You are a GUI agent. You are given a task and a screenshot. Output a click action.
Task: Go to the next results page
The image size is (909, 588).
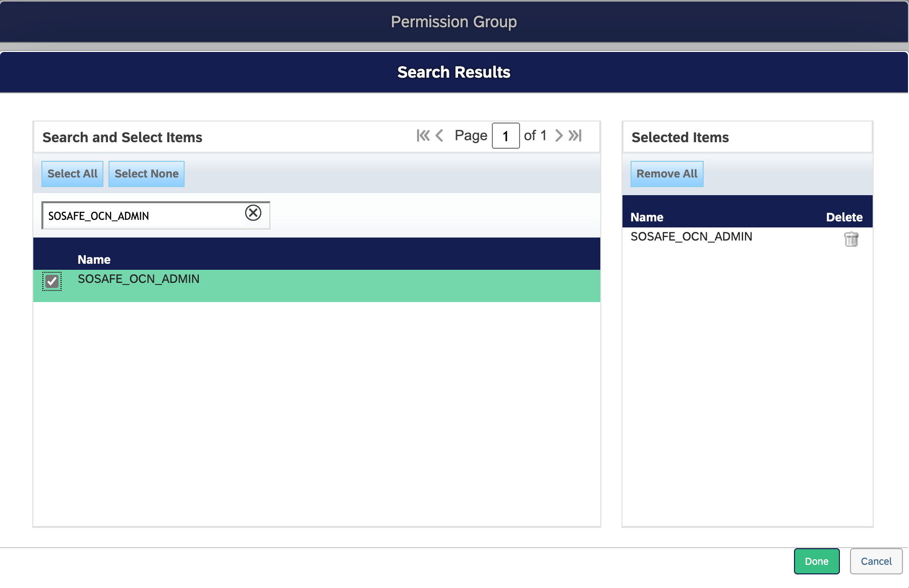(x=558, y=136)
